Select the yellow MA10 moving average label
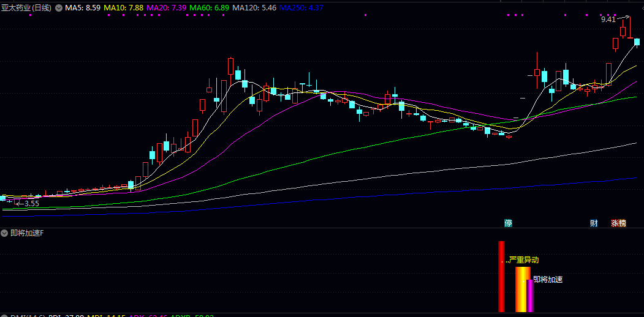 pos(124,8)
